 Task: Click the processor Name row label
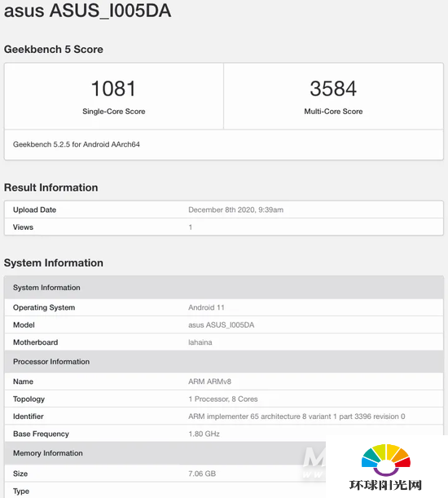coord(23,381)
